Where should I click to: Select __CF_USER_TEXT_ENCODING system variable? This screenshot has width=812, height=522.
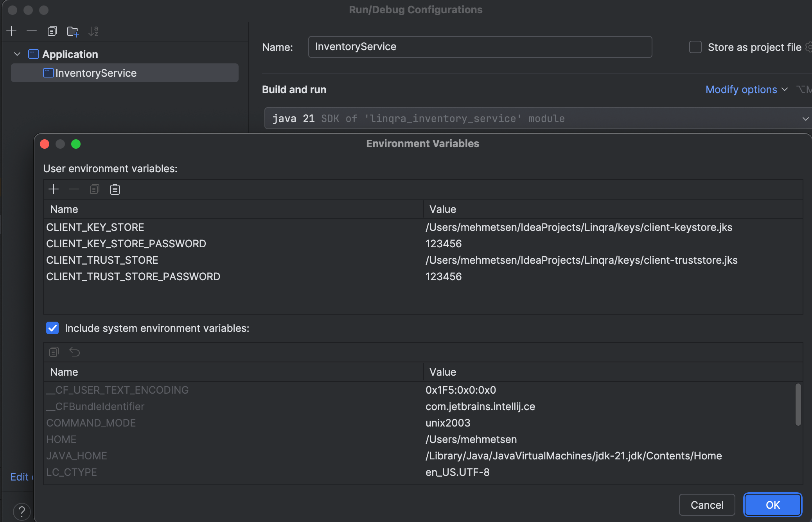[x=117, y=390]
